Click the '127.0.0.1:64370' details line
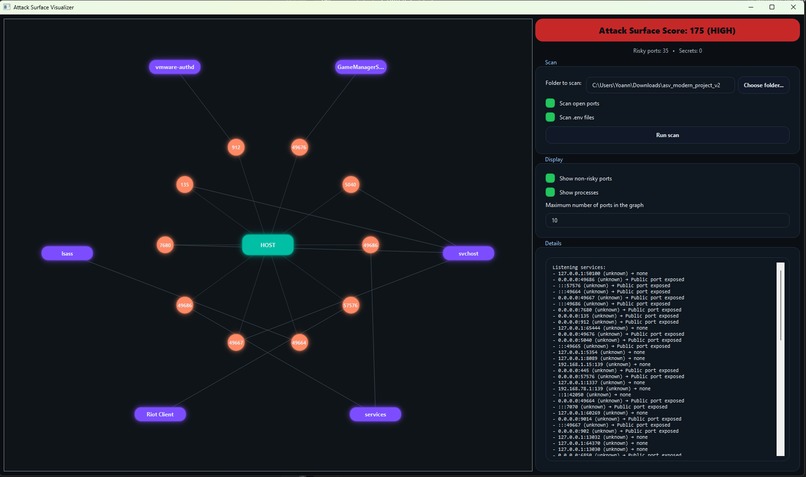 click(600, 443)
